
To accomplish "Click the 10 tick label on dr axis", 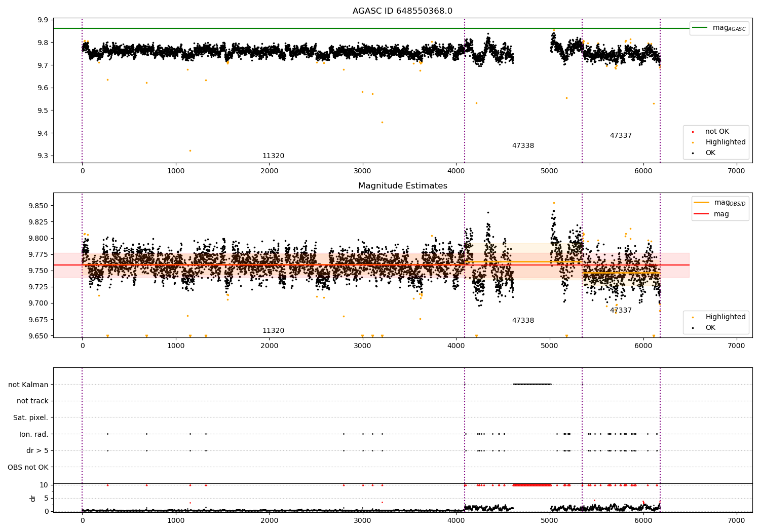I will (44, 485).
